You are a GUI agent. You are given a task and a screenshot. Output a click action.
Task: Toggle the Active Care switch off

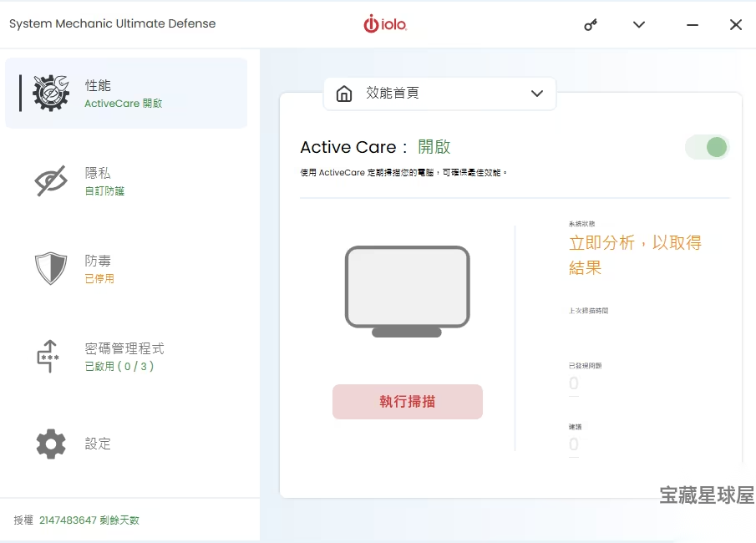708,147
